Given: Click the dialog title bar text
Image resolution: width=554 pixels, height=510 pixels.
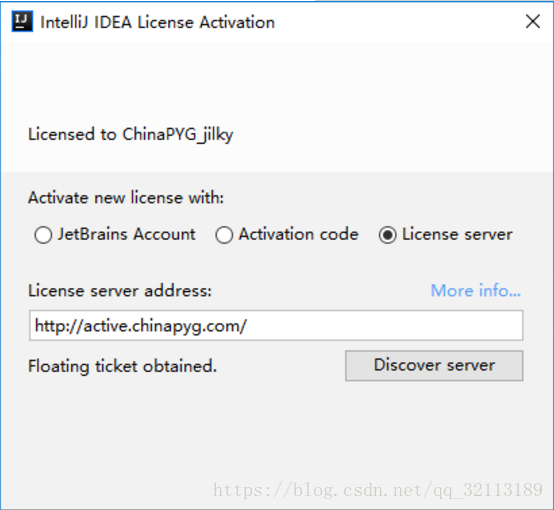Looking at the screenshot, I should (x=158, y=22).
